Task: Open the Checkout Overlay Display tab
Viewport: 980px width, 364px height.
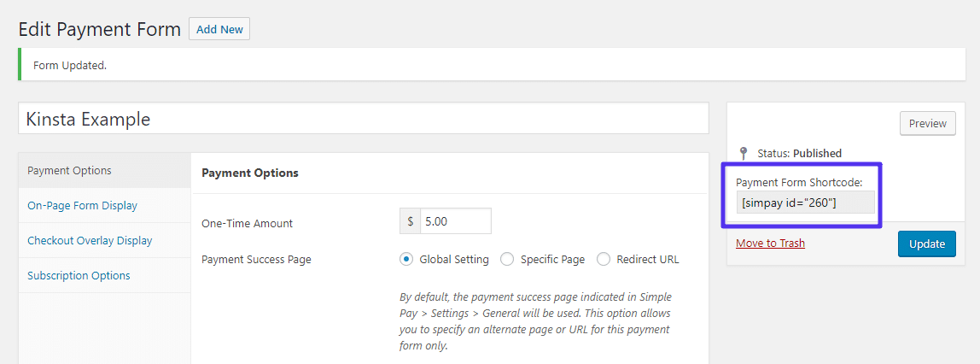Action: coord(90,240)
